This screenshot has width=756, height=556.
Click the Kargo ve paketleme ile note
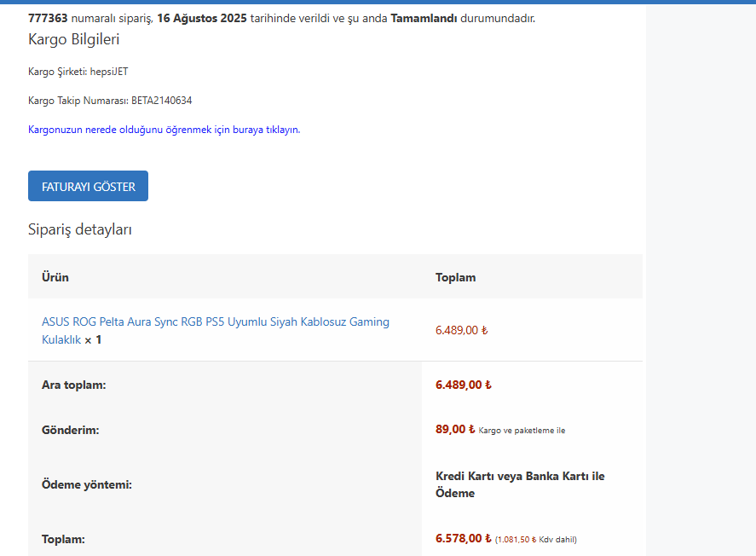pyautogui.click(x=522, y=431)
